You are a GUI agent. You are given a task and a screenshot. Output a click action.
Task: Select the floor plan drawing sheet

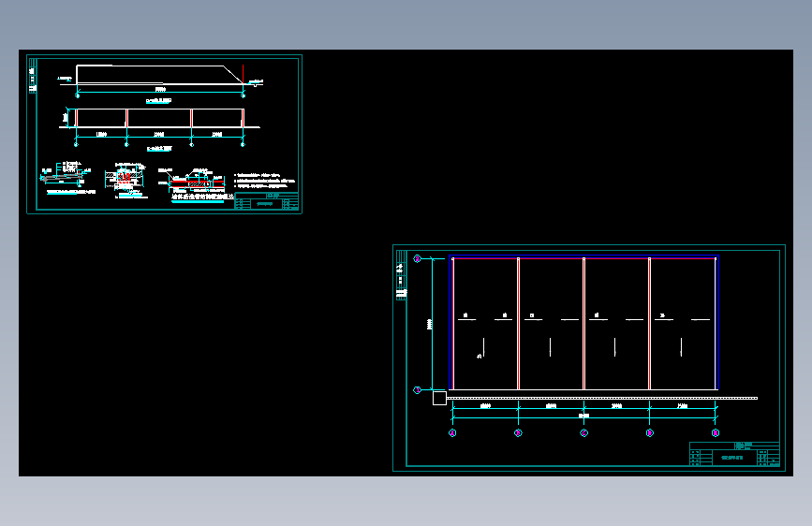[x=589, y=358]
